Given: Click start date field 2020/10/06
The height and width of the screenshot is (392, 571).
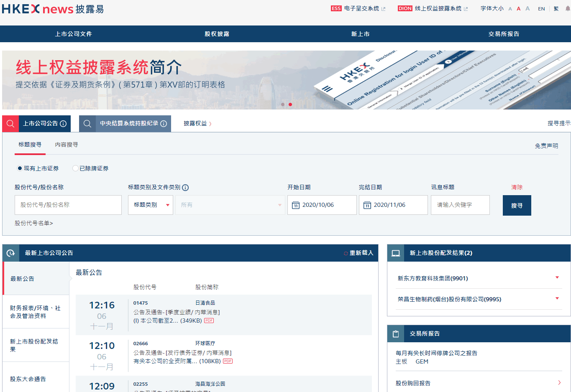Looking at the screenshot, I should point(322,205).
